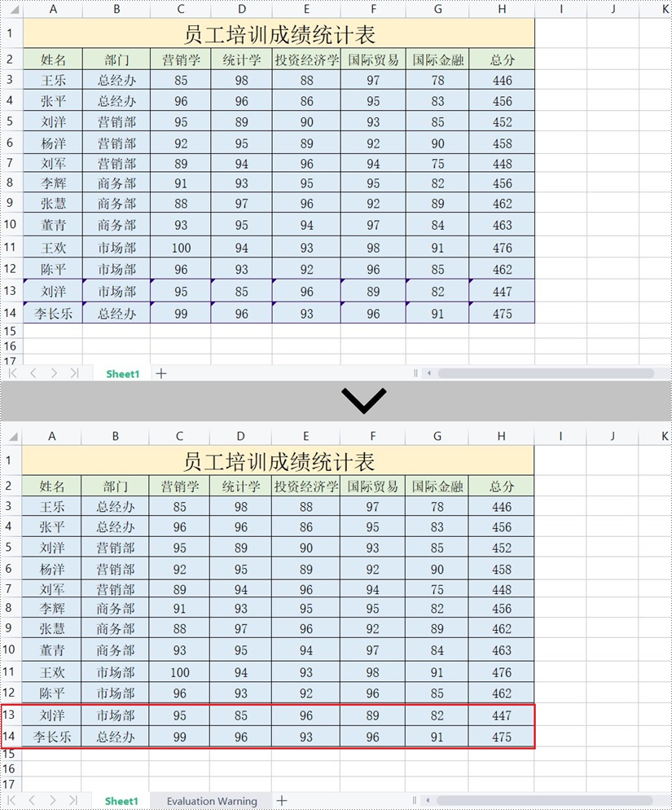Screen dimensions: 672x810
Task: Select total 475 in lower spreadsheet
Action: click(x=501, y=737)
